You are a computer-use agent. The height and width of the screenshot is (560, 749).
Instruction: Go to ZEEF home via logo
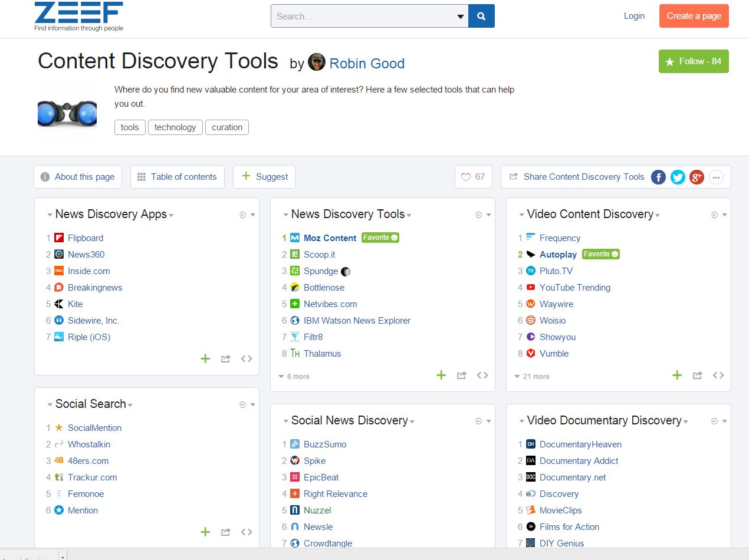[79, 16]
